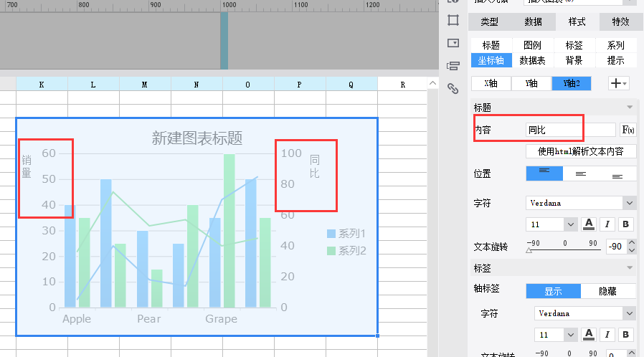Click the chart title 新建图表标题
The width and height of the screenshot is (644, 357).
(196, 138)
